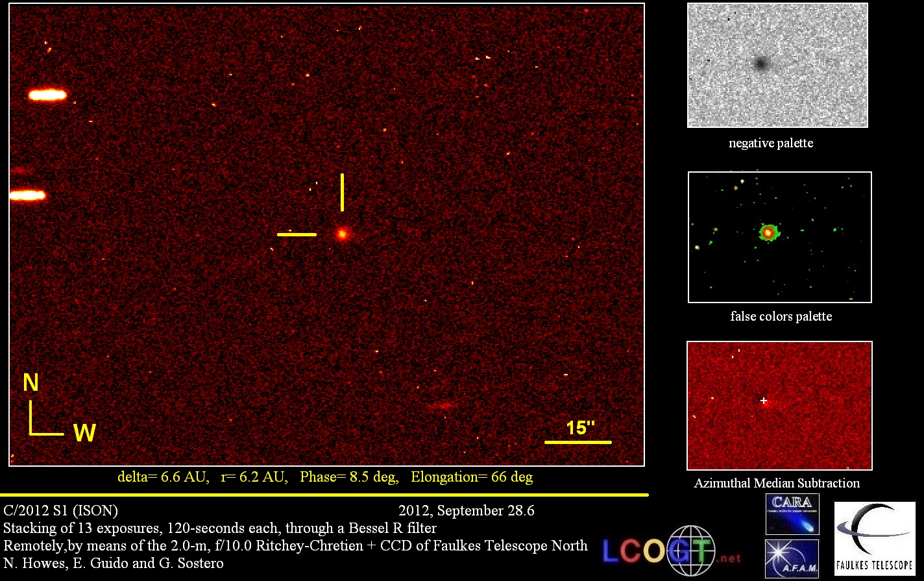
Task: Click the white cross in Azimuthal Median image
Action: [764, 401]
